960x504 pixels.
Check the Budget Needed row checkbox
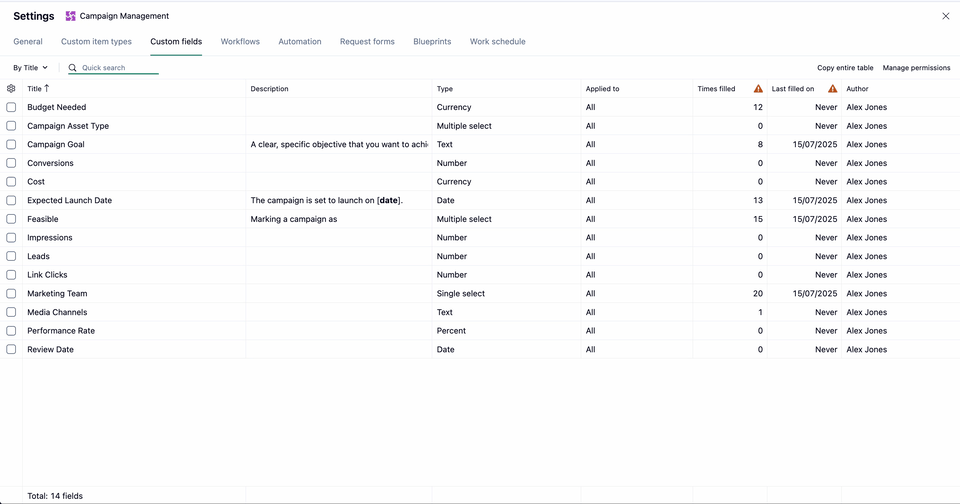click(11, 107)
